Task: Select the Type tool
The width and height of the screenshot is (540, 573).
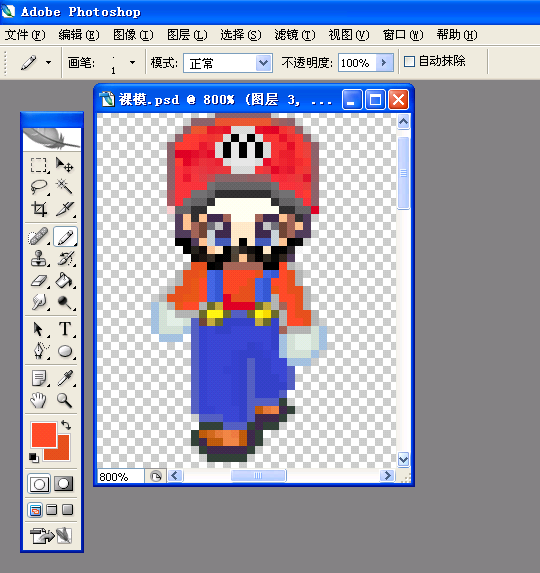Action: (x=65, y=329)
